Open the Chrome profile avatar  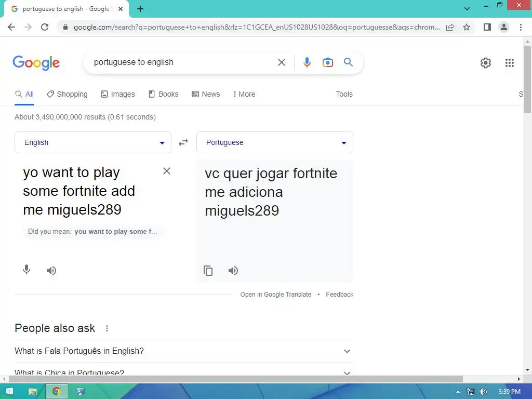click(504, 27)
